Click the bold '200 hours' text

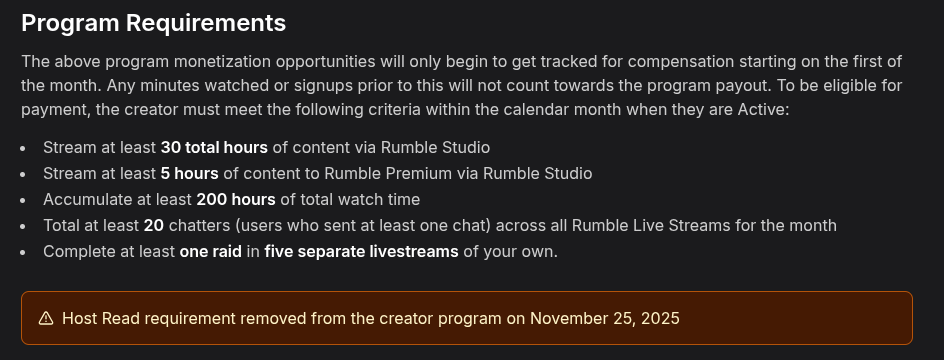pos(236,199)
